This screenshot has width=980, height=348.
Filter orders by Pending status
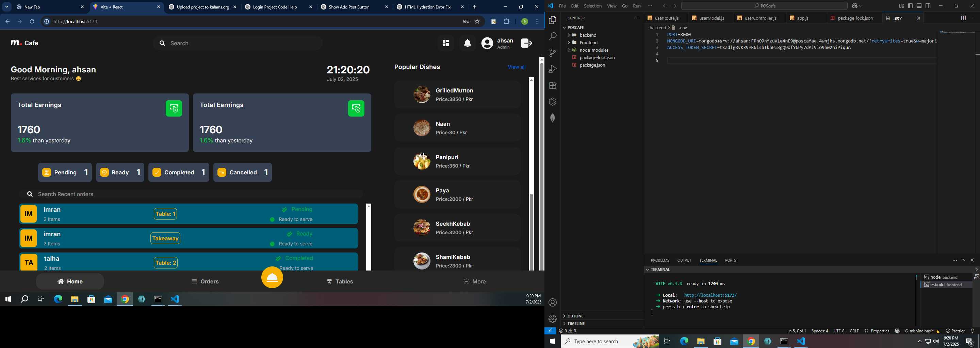[65, 172]
